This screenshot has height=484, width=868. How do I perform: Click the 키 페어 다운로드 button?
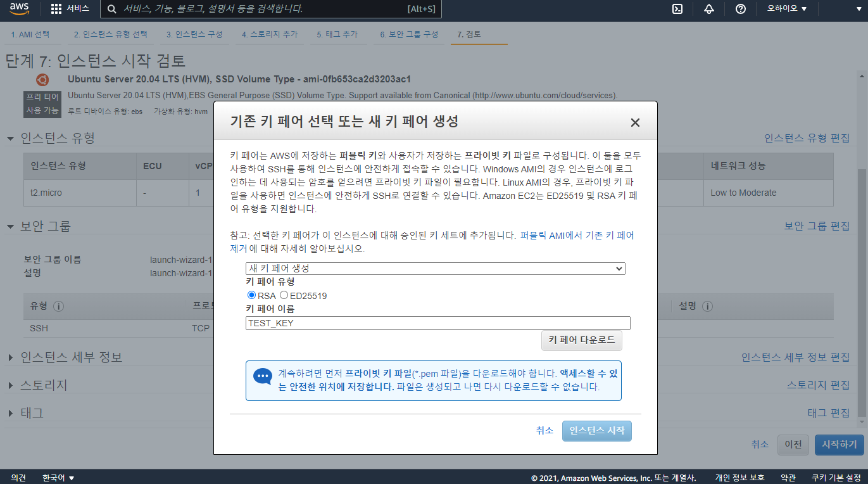click(582, 340)
